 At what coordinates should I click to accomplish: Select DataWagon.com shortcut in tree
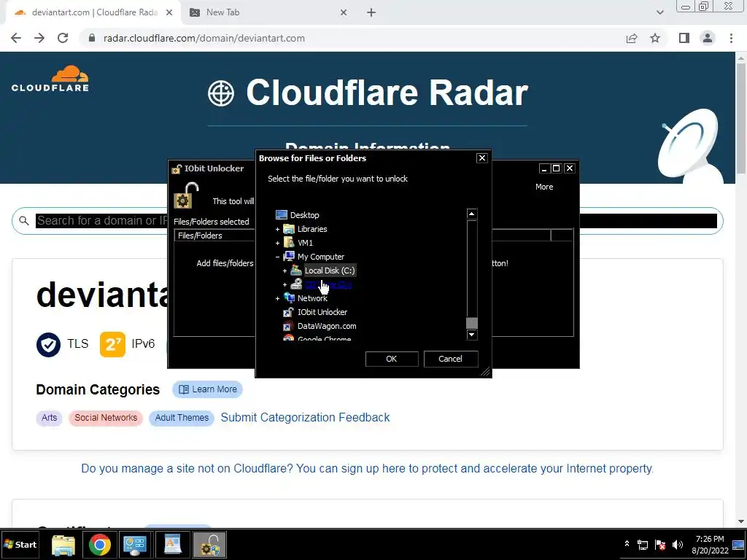[x=327, y=326]
